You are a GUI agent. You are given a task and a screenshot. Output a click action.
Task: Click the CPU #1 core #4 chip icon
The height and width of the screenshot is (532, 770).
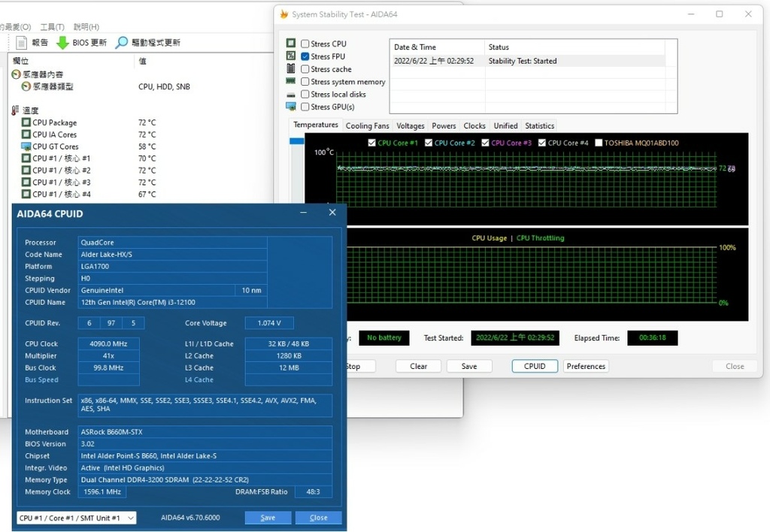[x=26, y=194]
